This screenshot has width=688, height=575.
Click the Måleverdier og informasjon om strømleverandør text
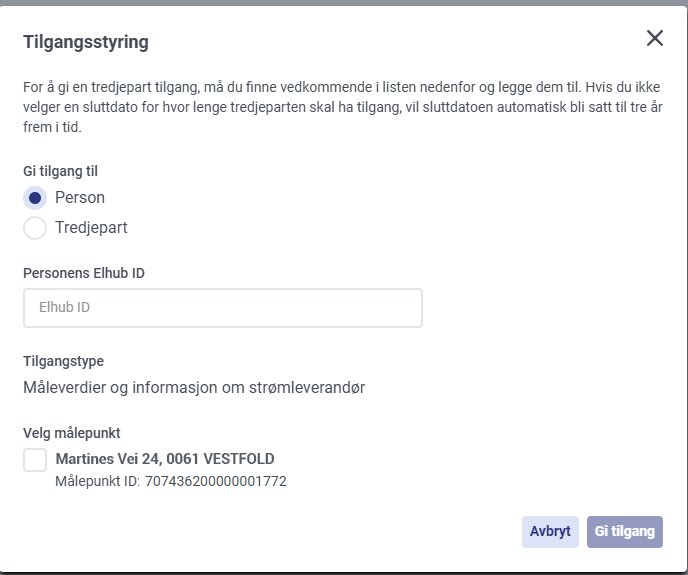click(194, 388)
